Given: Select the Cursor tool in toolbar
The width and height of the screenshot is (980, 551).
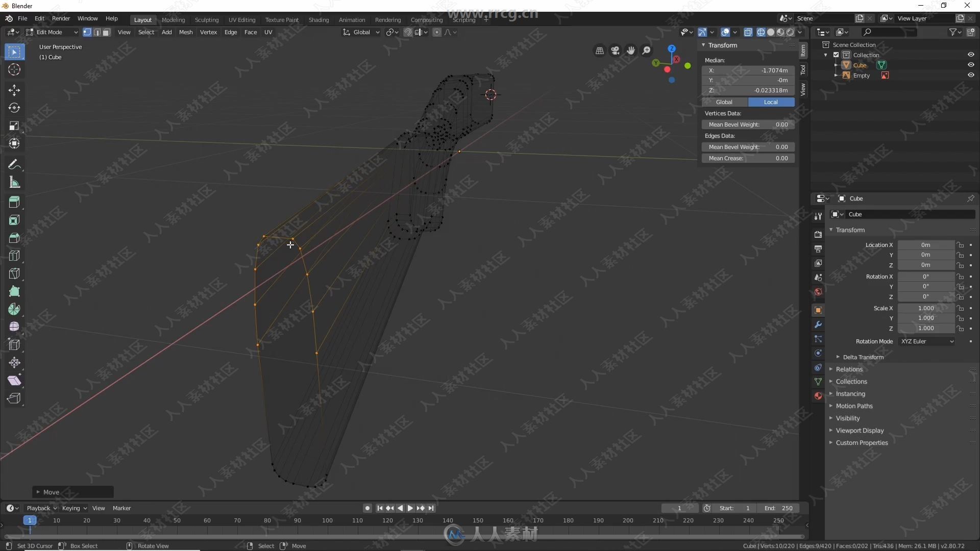Looking at the screenshot, I should [x=14, y=70].
